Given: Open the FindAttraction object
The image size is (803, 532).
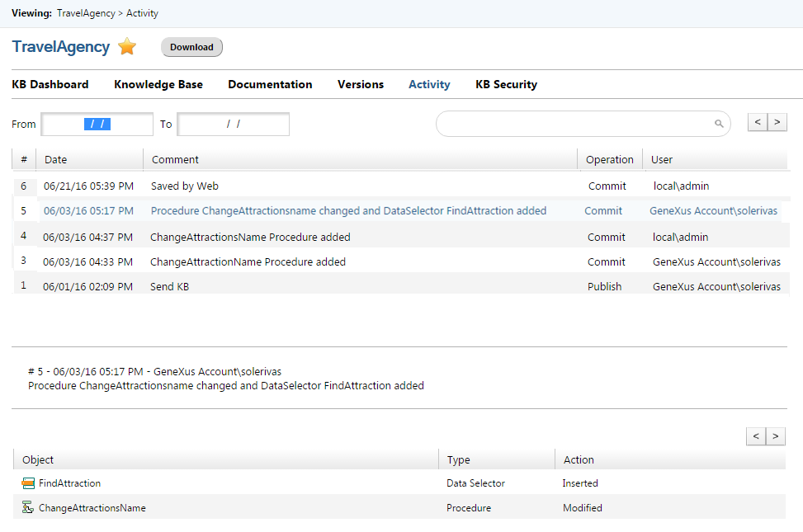Looking at the screenshot, I should pos(69,483).
